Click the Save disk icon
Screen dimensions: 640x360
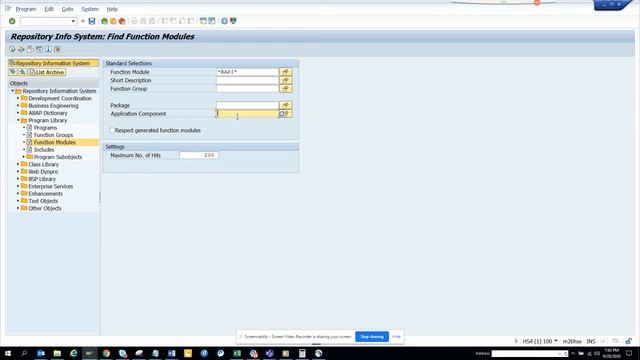tap(92, 21)
